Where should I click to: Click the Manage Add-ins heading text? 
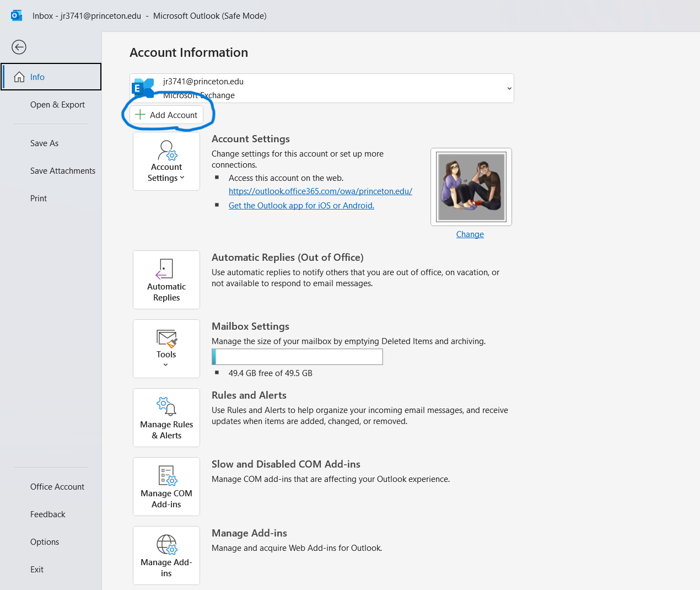(249, 533)
